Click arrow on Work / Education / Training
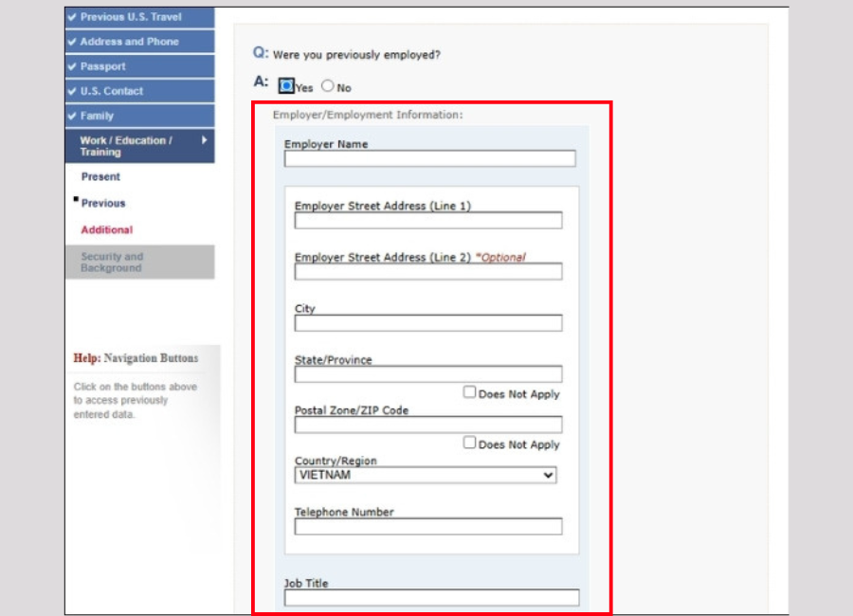Image resolution: width=853 pixels, height=616 pixels. [204, 140]
